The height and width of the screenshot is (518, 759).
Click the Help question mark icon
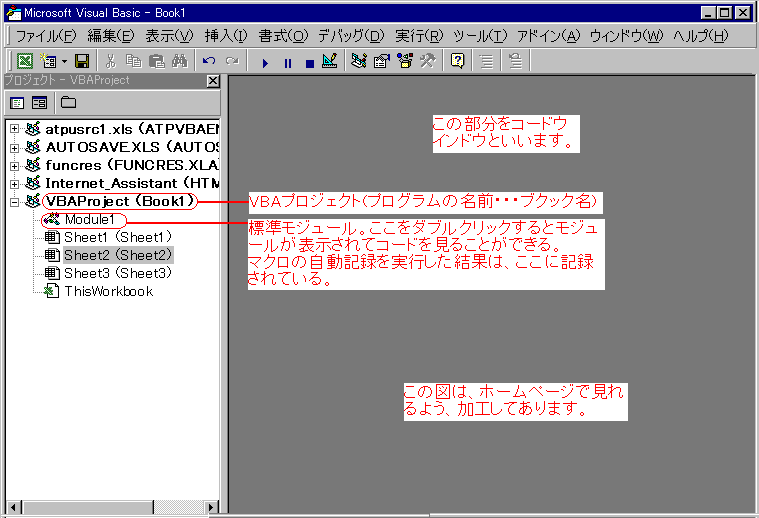point(457,61)
